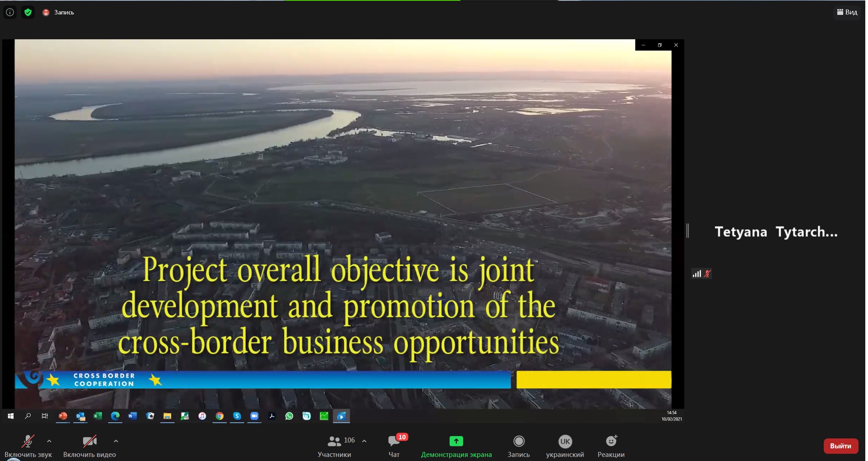Click the taskbar search magnifier icon
This screenshot has width=868, height=461.
pos(28,416)
